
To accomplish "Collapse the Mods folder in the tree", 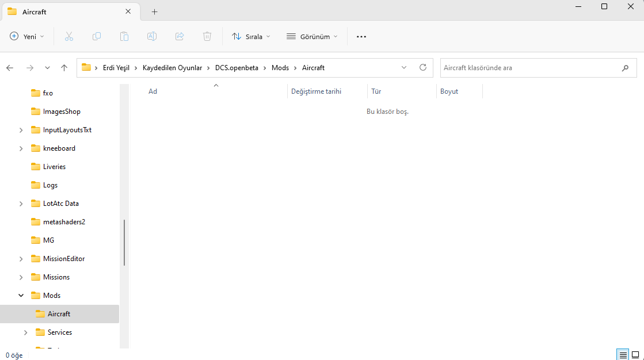I will (21, 296).
